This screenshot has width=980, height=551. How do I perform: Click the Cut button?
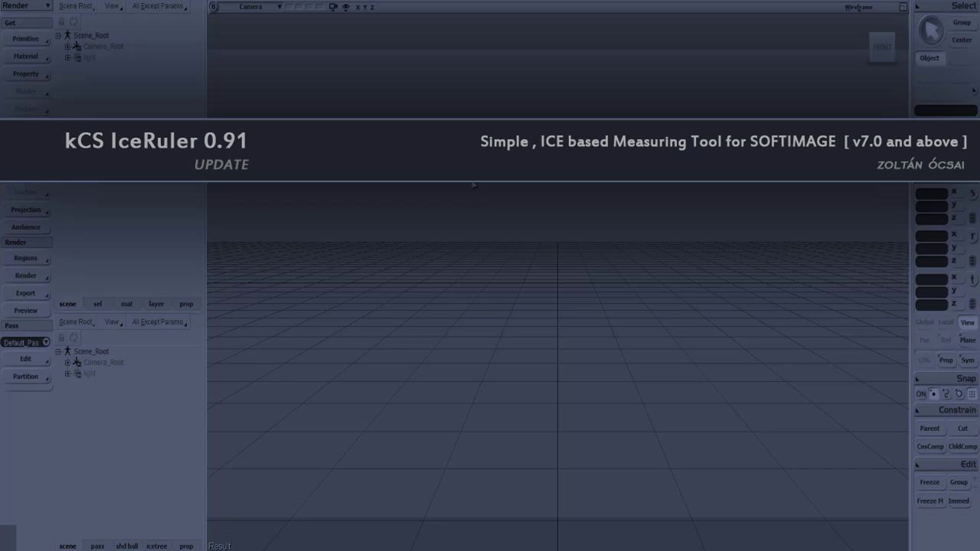962,428
